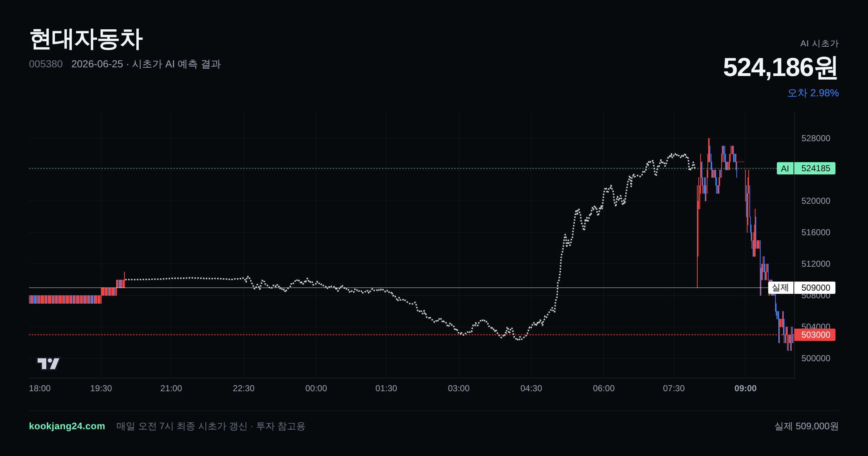This screenshot has height=456, width=868.
Task: Click the 500000 price axis label
Action: click(816, 358)
